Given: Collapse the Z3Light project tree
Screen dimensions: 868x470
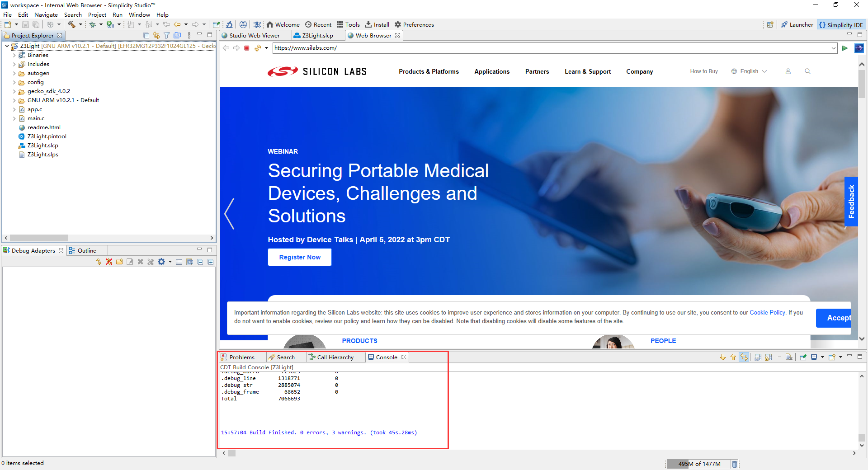Looking at the screenshot, I should coord(7,46).
